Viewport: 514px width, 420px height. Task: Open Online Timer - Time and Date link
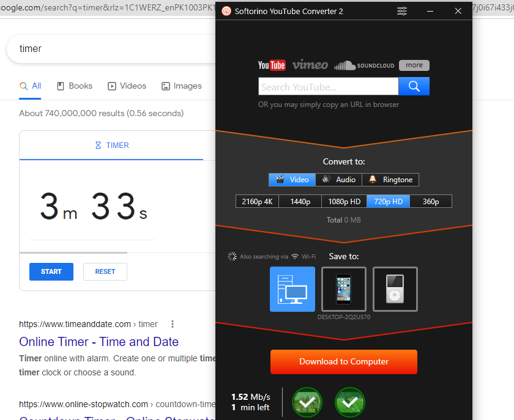(99, 342)
